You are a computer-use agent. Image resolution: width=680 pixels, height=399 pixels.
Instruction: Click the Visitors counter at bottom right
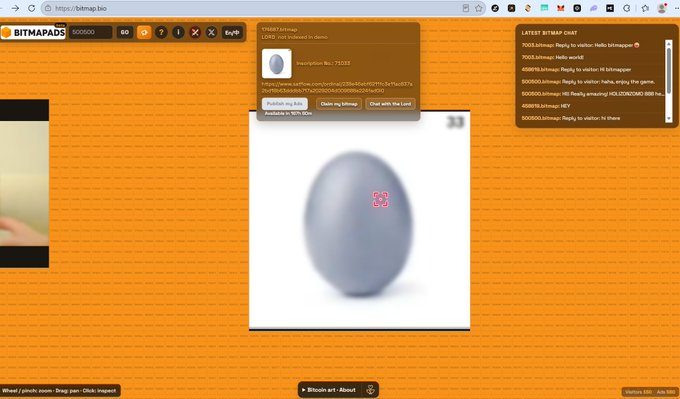638,392
